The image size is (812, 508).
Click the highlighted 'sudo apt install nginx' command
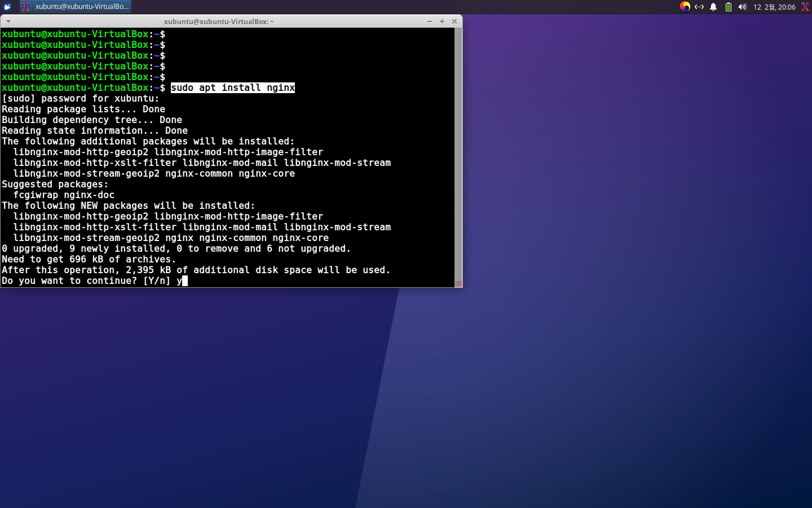[233, 87]
